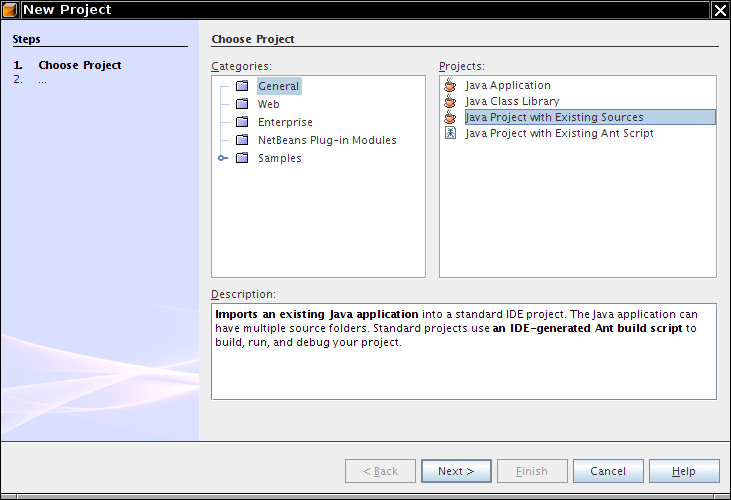Click the Java Application coffee cup icon

pyautogui.click(x=450, y=86)
